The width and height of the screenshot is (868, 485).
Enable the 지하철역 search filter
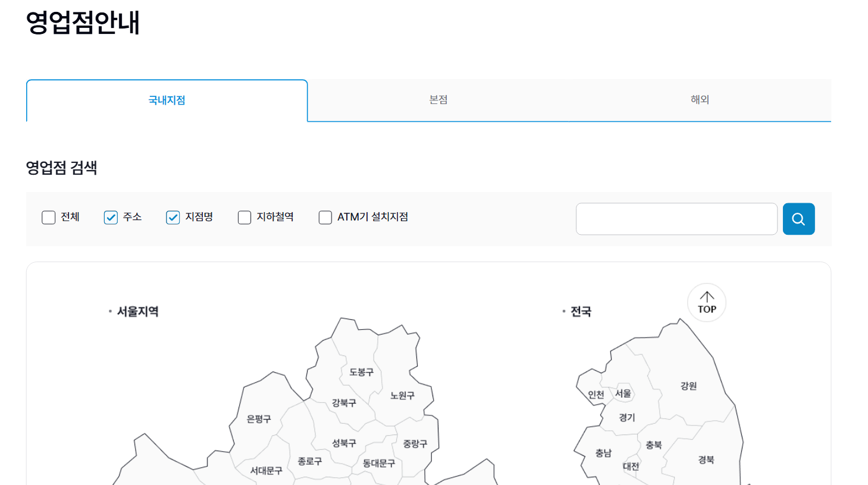point(244,218)
